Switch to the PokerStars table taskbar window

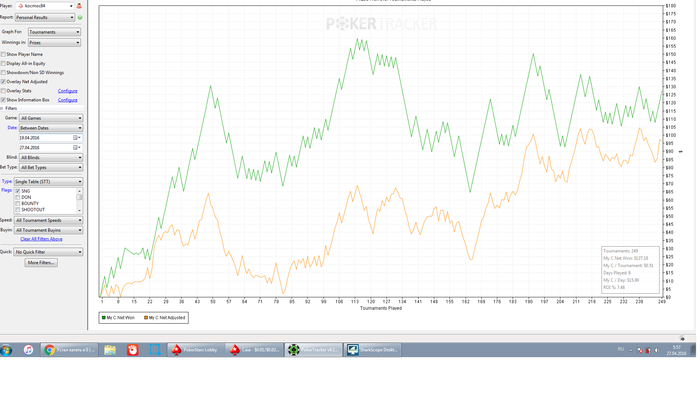[x=254, y=350]
